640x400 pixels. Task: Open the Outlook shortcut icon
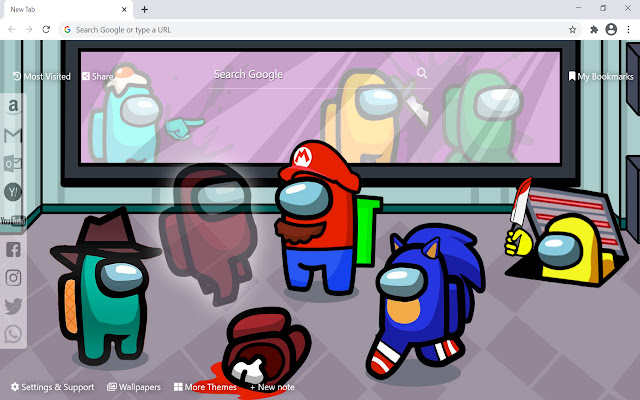click(13, 164)
